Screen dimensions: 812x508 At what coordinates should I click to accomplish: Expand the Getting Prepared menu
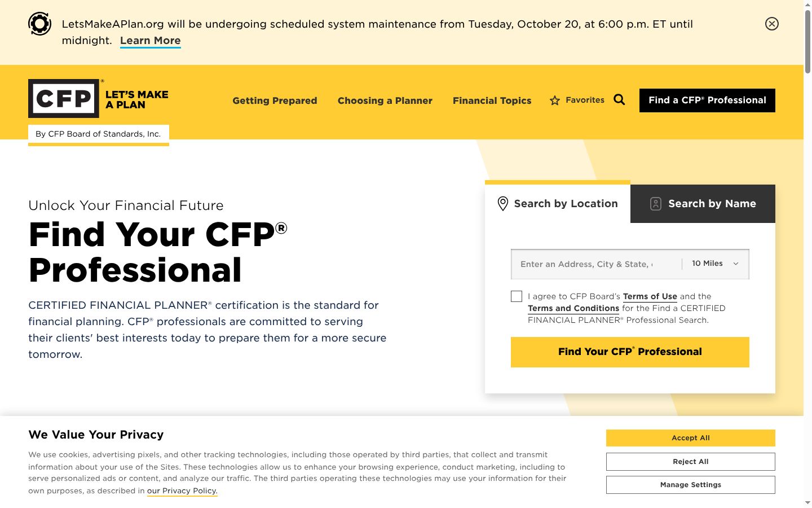(275, 100)
